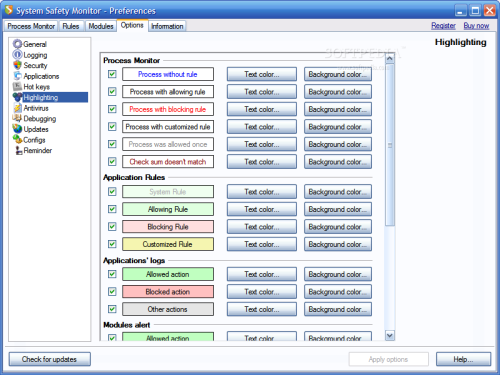The image size is (500, 375).
Task: Click the red Blocked action color preview
Action: point(168,292)
